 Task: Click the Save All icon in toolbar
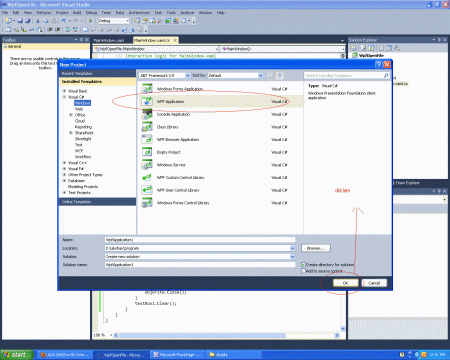[x=28, y=21]
